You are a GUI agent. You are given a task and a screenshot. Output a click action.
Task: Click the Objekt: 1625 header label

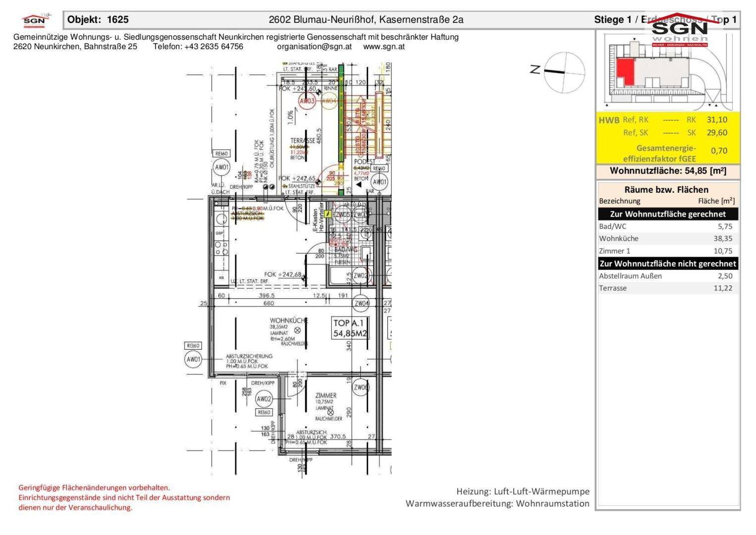98,20
